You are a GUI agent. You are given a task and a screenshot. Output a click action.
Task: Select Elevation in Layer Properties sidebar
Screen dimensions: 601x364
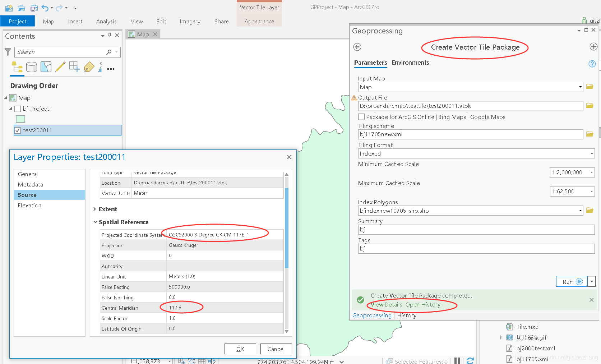[x=50, y=205]
